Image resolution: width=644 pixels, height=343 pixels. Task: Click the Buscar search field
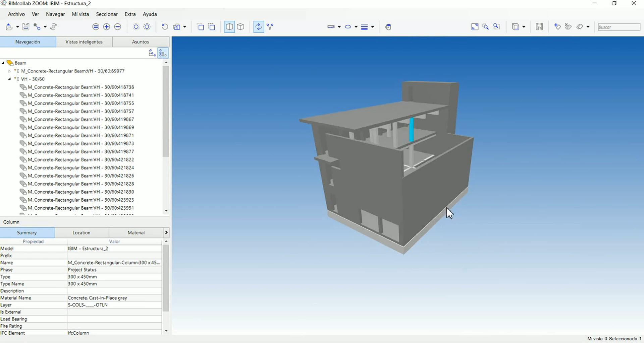(x=619, y=27)
